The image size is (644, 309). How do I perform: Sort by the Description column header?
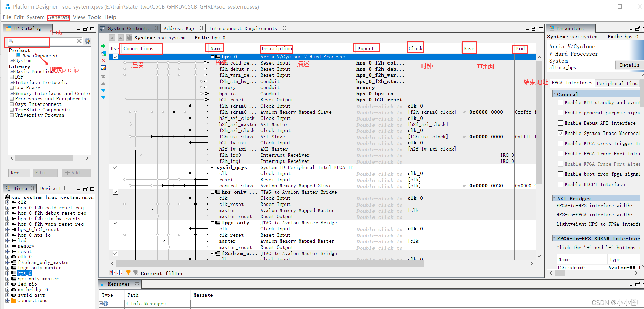pos(277,48)
